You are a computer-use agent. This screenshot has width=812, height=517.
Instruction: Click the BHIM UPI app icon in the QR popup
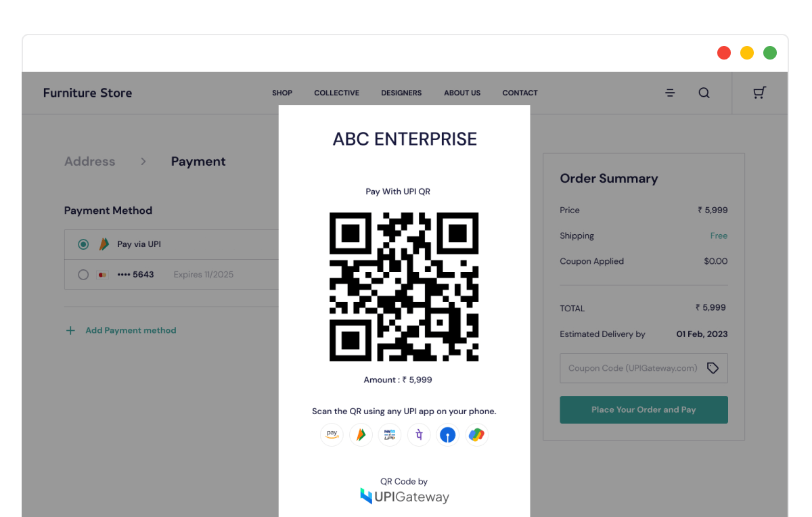coord(361,434)
